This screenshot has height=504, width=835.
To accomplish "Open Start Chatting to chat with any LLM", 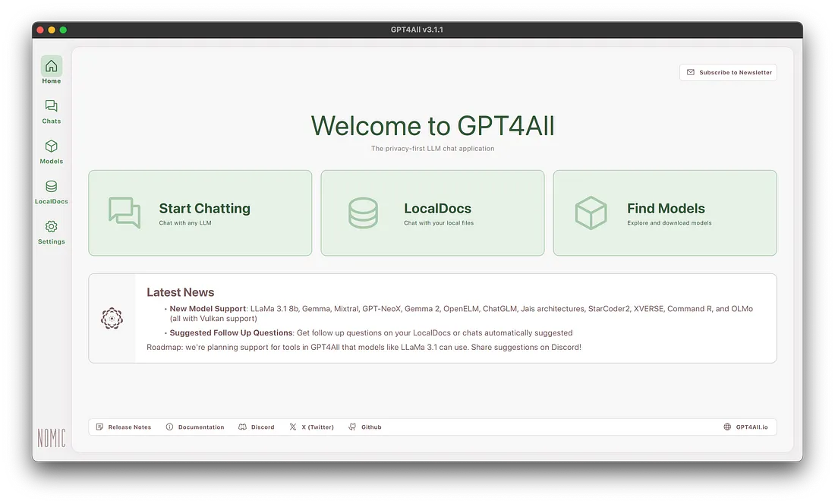I will click(x=200, y=213).
